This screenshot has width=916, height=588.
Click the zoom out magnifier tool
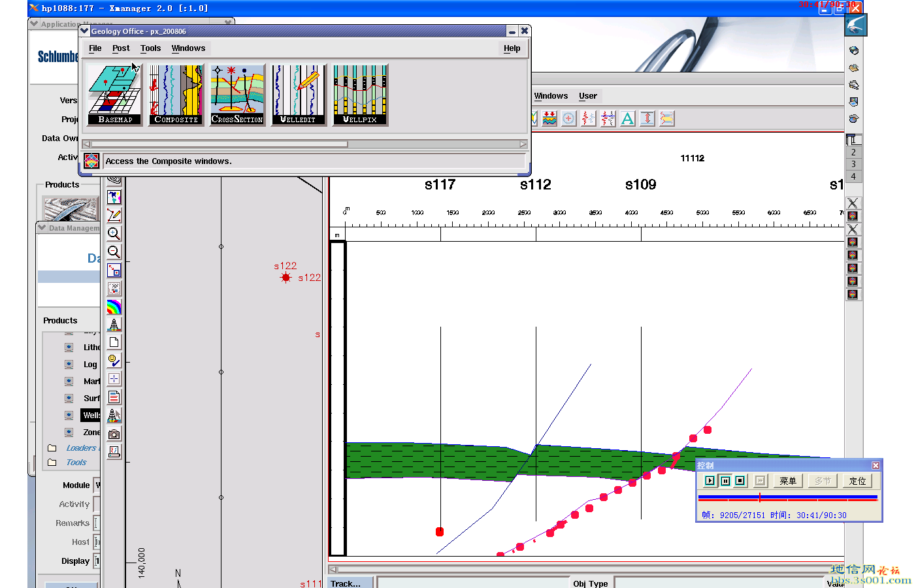pyautogui.click(x=114, y=252)
